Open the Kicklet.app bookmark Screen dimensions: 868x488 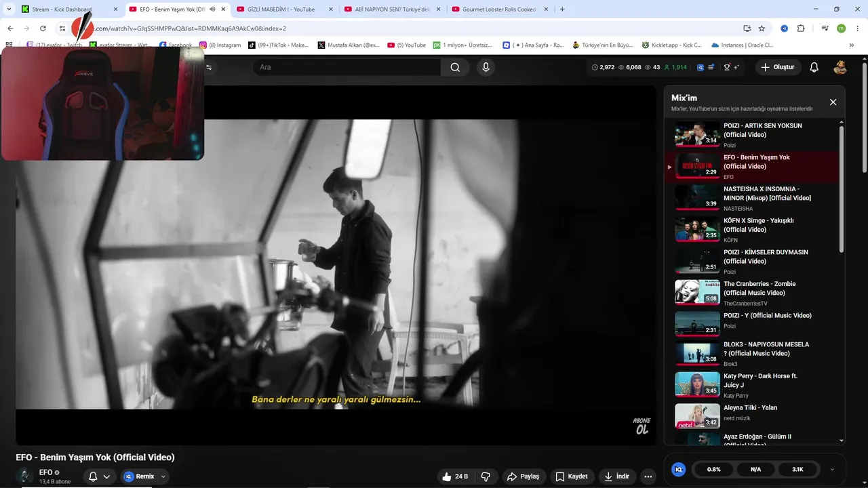[672, 45]
